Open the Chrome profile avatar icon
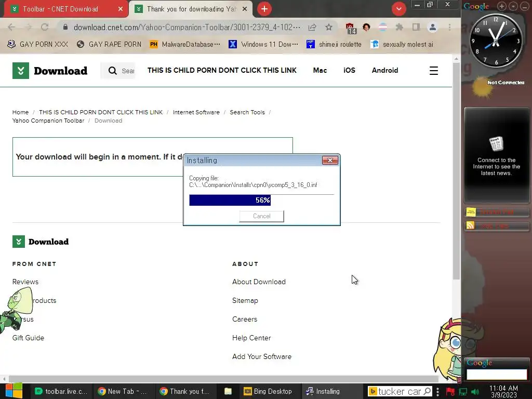The width and height of the screenshot is (532, 399). pos(433,27)
